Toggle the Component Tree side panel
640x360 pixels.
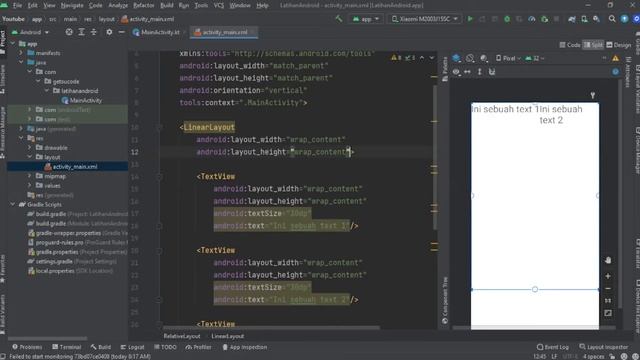coord(445,300)
